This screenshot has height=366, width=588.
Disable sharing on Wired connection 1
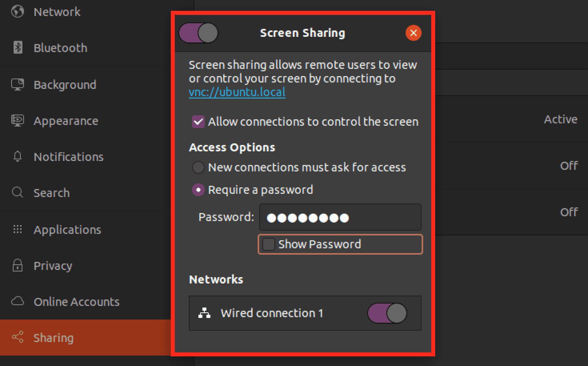386,314
